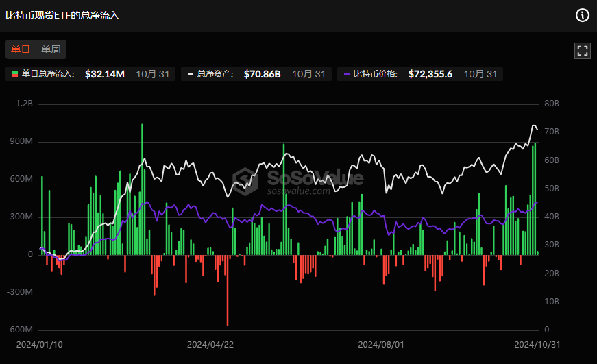597x364 pixels.
Task: Toggle the 比特币价格 legend series
Action: [420, 74]
